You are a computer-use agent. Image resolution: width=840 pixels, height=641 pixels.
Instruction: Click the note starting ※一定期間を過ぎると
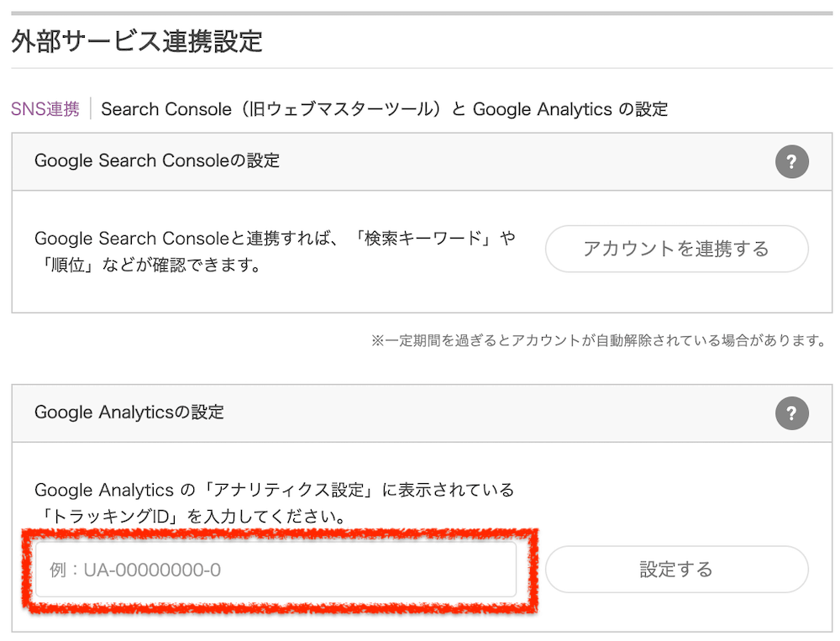click(599, 340)
